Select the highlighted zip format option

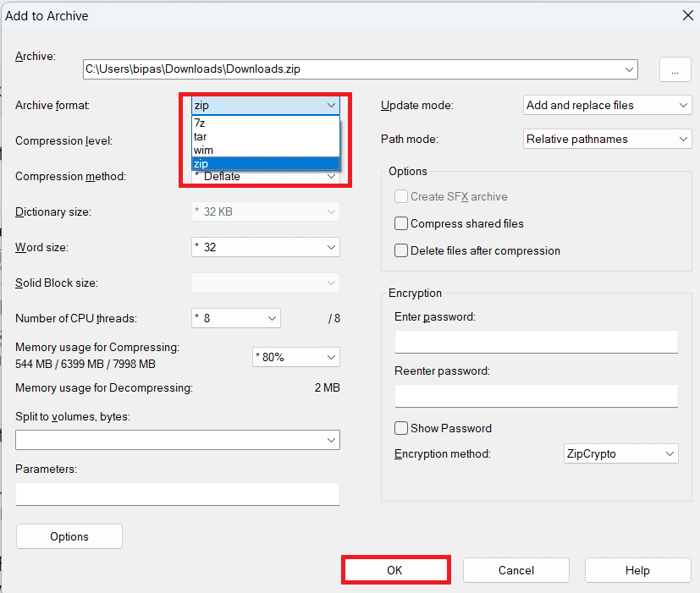click(x=266, y=164)
